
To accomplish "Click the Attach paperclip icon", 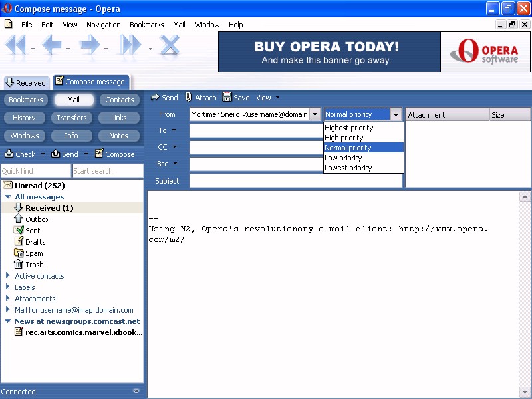I will (189, 98).
